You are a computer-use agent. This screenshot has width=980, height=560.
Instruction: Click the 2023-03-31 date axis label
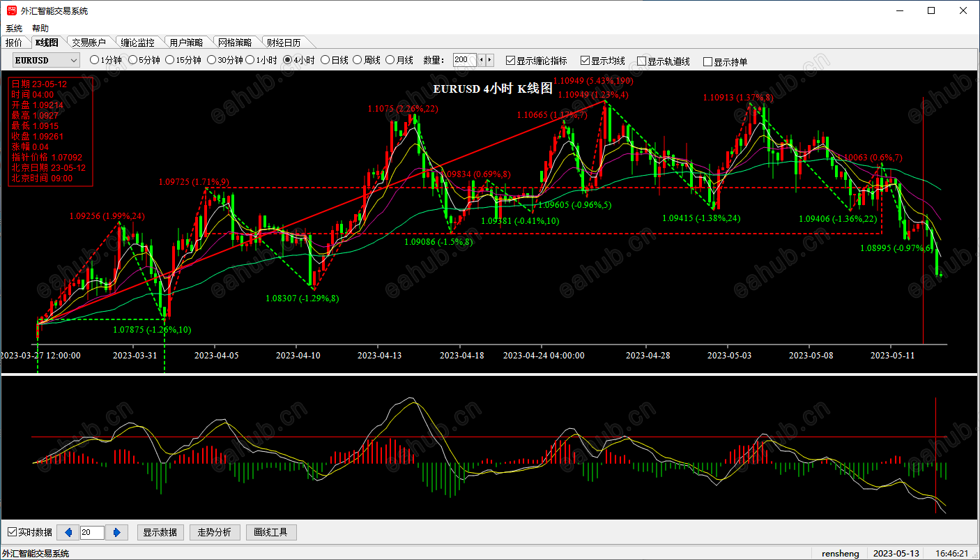135,355
